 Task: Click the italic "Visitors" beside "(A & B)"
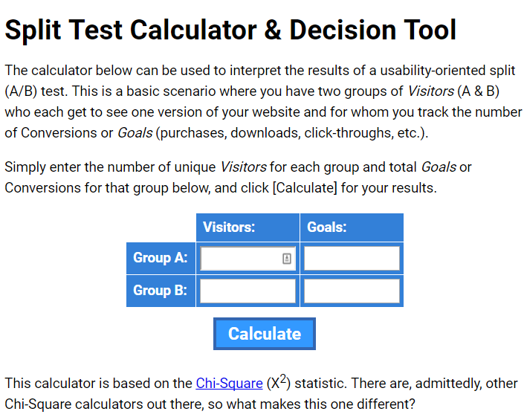click(433, 91)
